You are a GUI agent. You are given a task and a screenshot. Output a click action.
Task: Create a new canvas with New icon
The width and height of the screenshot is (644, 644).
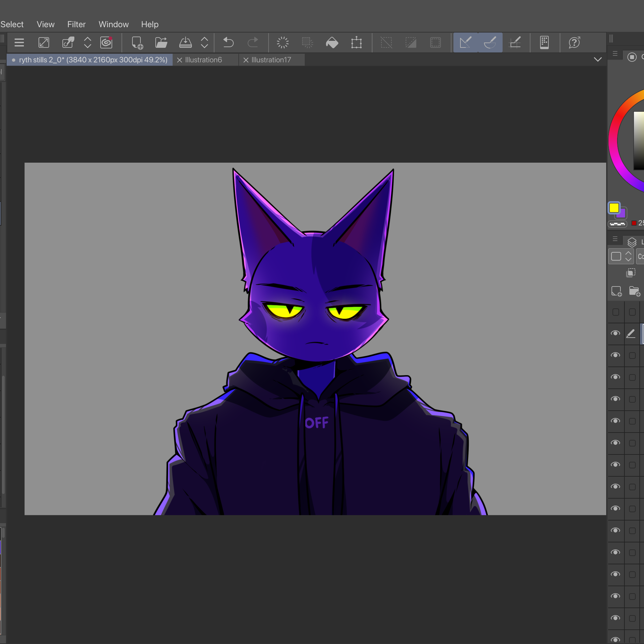tap(137, 43)
